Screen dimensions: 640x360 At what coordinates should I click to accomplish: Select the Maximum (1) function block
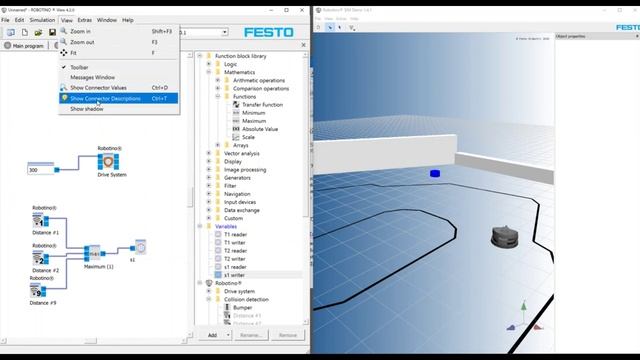[x=94, y=253]
